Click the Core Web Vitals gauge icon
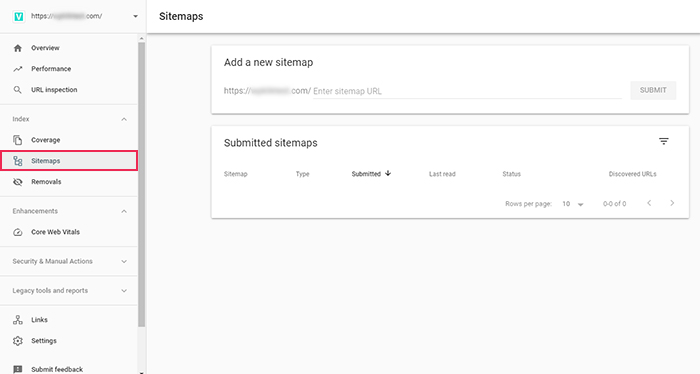This screenshot has width=700, height=374. click(x=17, y=232)
